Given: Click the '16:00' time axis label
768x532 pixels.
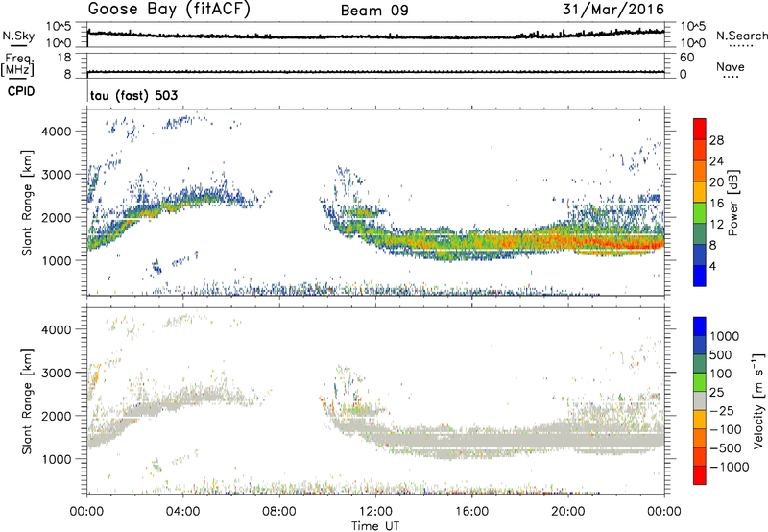Looking at the screenshot, I should (471, 512).
